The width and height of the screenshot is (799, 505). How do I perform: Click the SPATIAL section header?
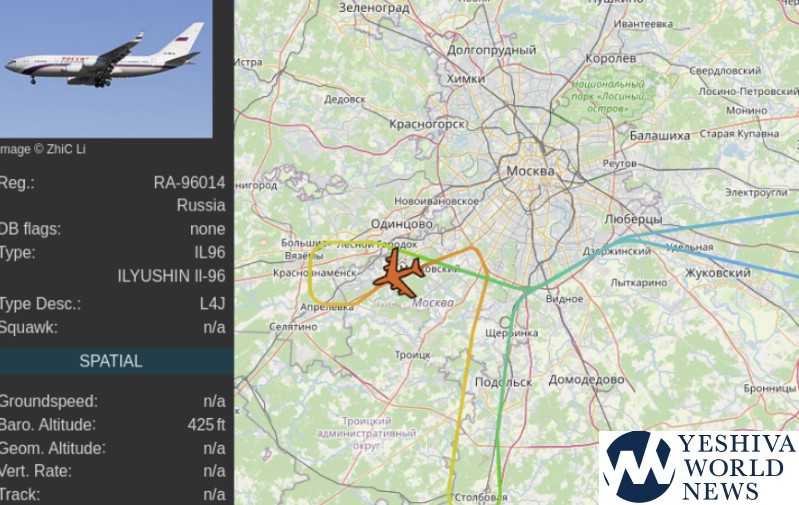tap(111, 361)
